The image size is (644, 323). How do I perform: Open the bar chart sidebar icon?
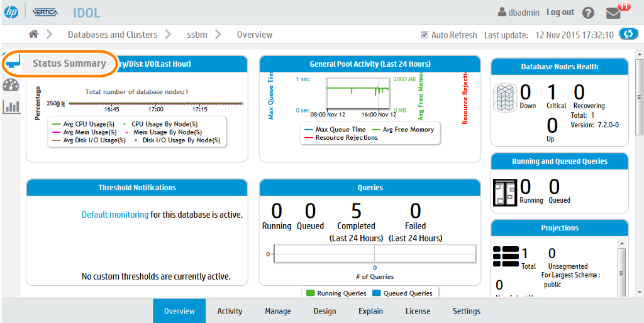tap(11, 106)
